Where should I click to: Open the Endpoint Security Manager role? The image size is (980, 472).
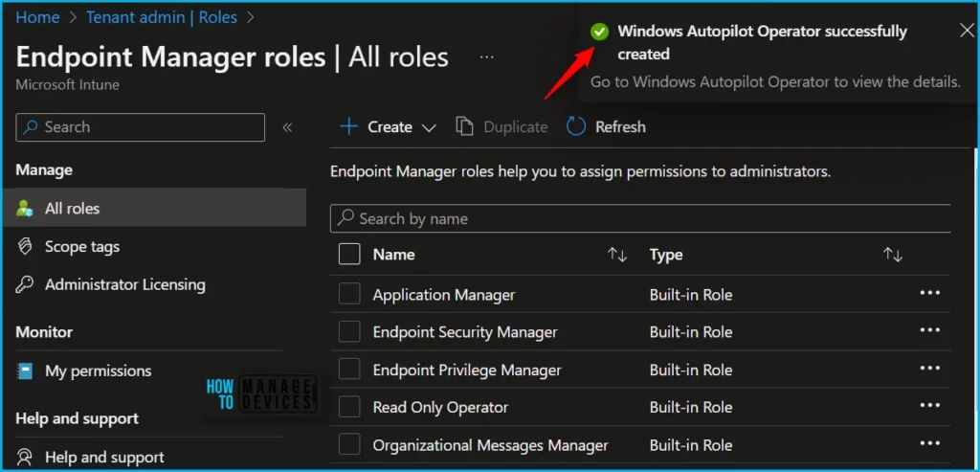tap(465, 332)
